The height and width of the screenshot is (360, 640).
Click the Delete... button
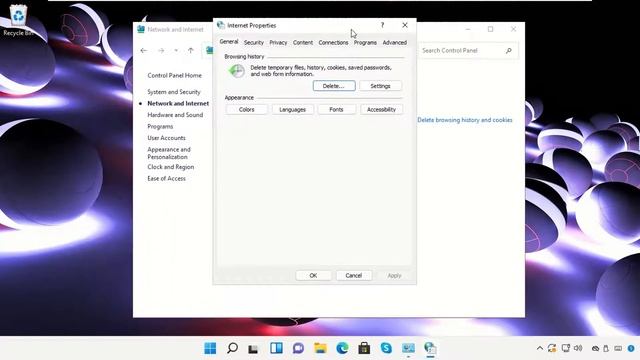tap(334, 86)
